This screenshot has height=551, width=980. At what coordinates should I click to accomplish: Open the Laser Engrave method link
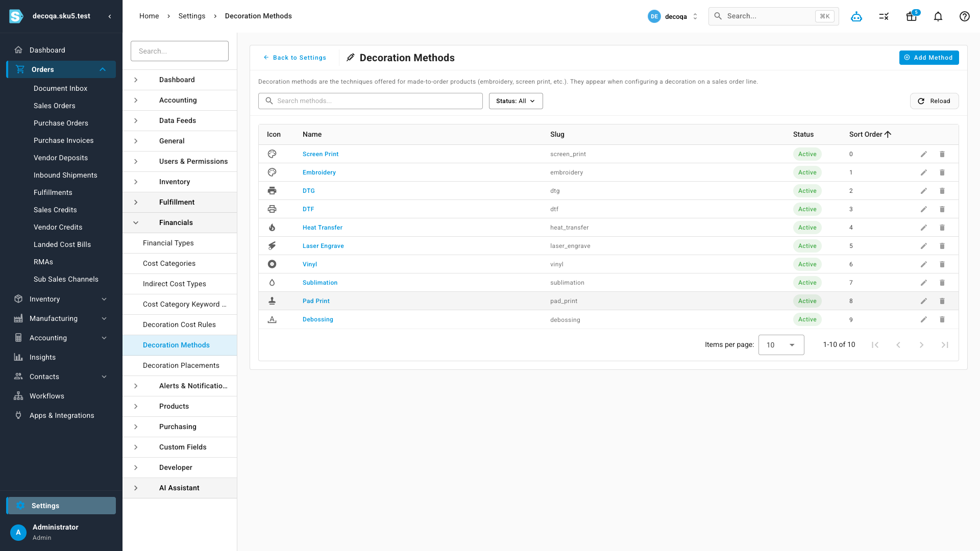pos(323,246)
